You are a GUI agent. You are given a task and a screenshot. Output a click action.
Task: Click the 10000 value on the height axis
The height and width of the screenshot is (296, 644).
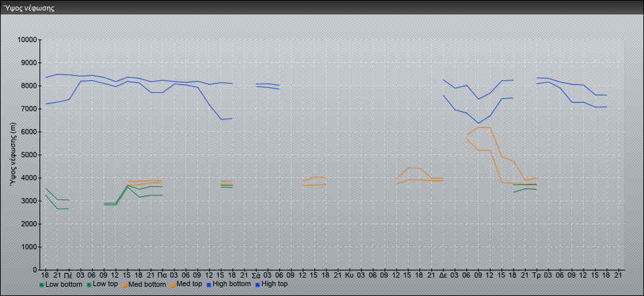27,40
